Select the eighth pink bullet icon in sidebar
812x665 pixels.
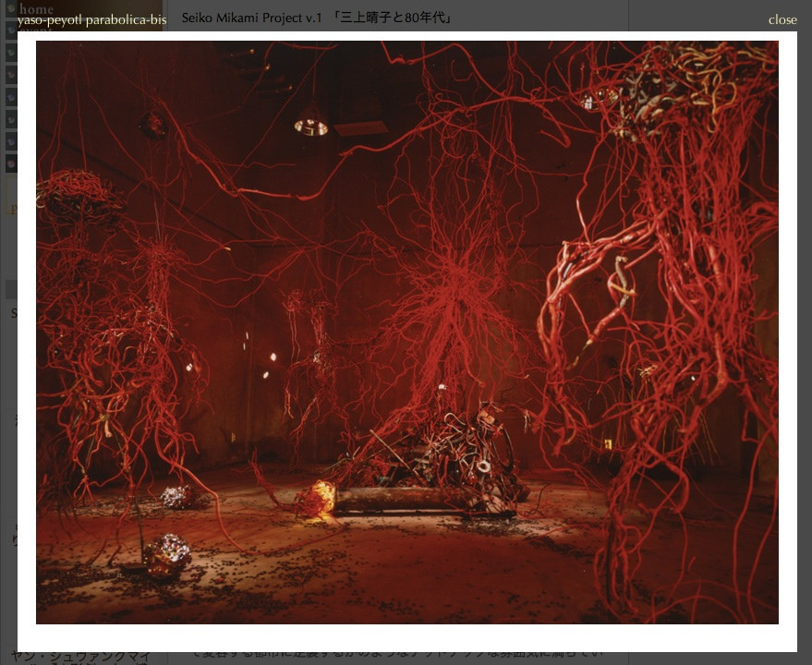tap(10, 163)
